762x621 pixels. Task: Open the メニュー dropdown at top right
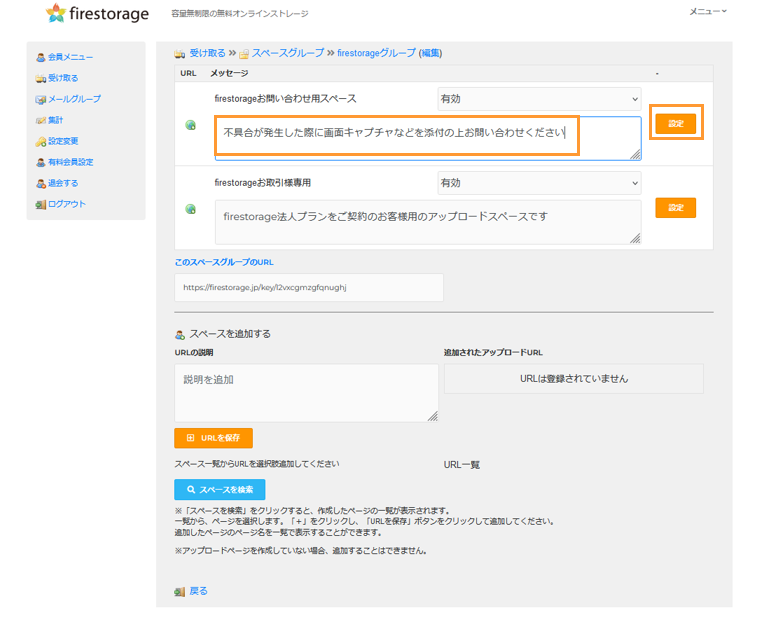pyautogui.click(x=708, y=11)
